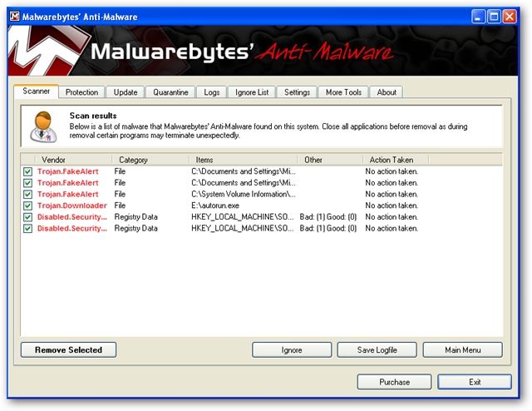
Task: Click the Other column header
Action: pos(330,160)
